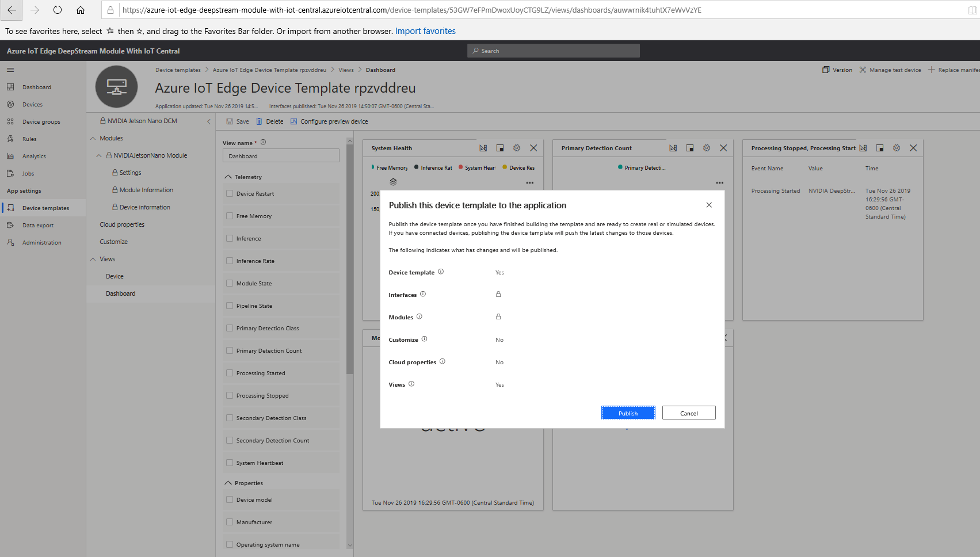Viewport: 980px width, 557px height.
Task: Click the browser Refresh icon
Action: (58, 10)
